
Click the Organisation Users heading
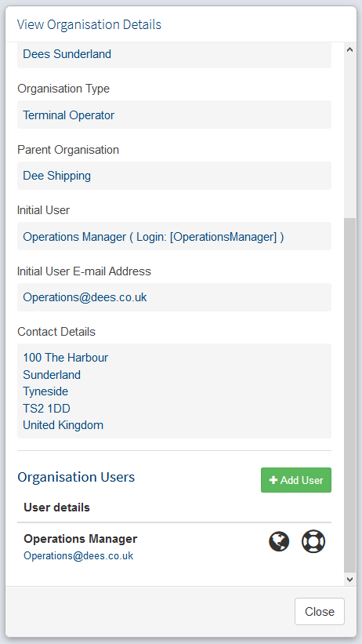(76, 477)
